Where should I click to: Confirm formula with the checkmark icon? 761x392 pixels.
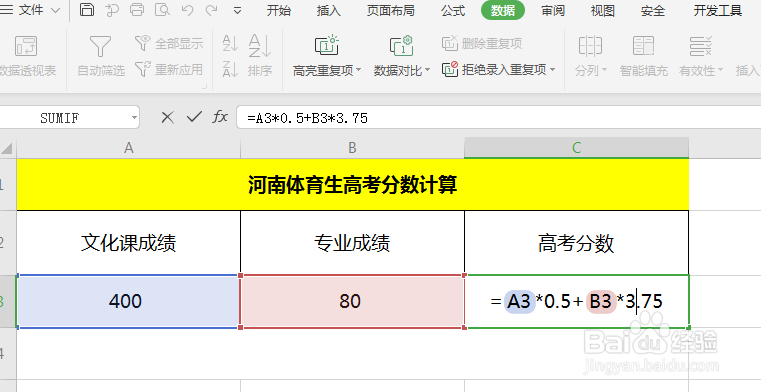[194, 116]
